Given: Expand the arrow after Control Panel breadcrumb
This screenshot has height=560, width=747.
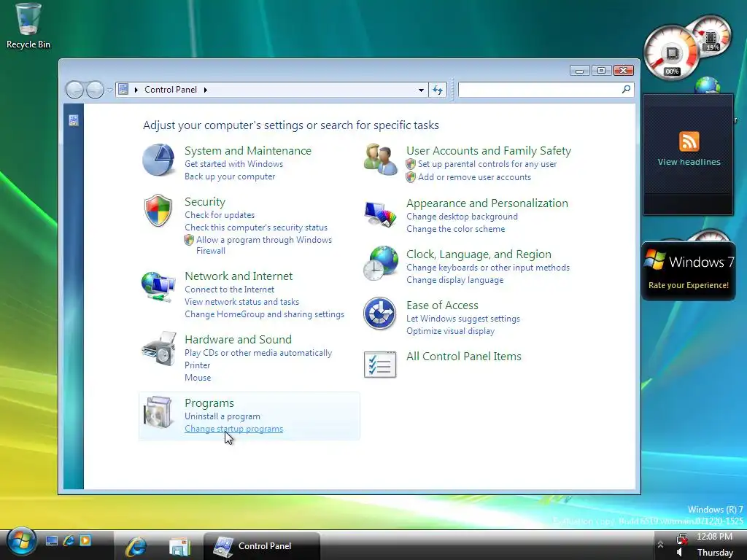Looking at the screenshot, I should click(x=205, y=90).
